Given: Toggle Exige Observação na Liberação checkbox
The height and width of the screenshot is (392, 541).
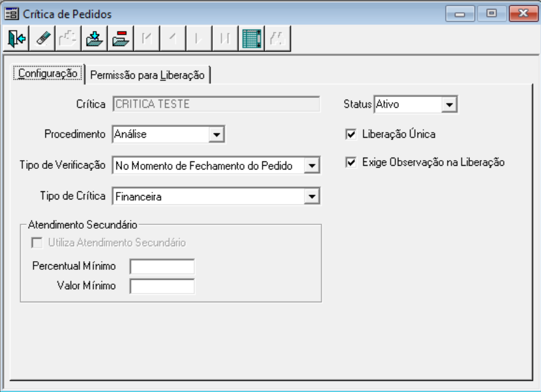Looking at the screenshot, I should (x=351, y=162).
